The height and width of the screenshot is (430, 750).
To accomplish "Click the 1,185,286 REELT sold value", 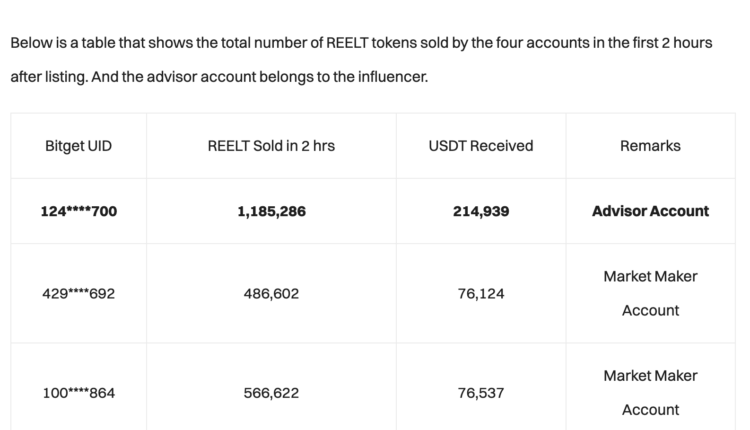I will tap(271, 211).
